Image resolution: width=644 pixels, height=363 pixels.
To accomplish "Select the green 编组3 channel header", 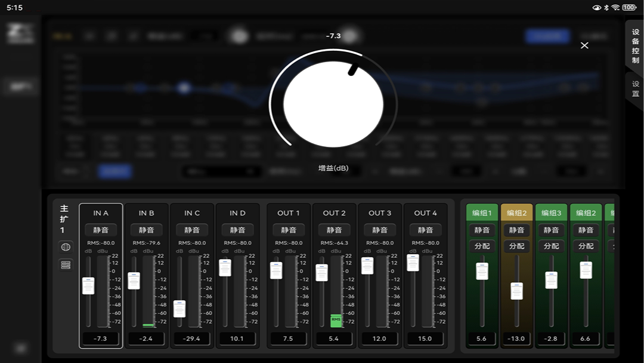I will [551, 213].
